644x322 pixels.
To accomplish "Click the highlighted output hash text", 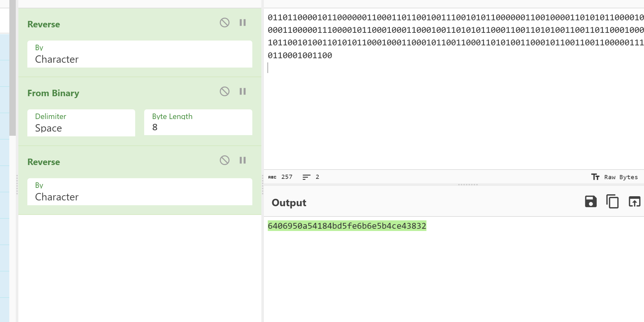I will click(x=347, y=226).
